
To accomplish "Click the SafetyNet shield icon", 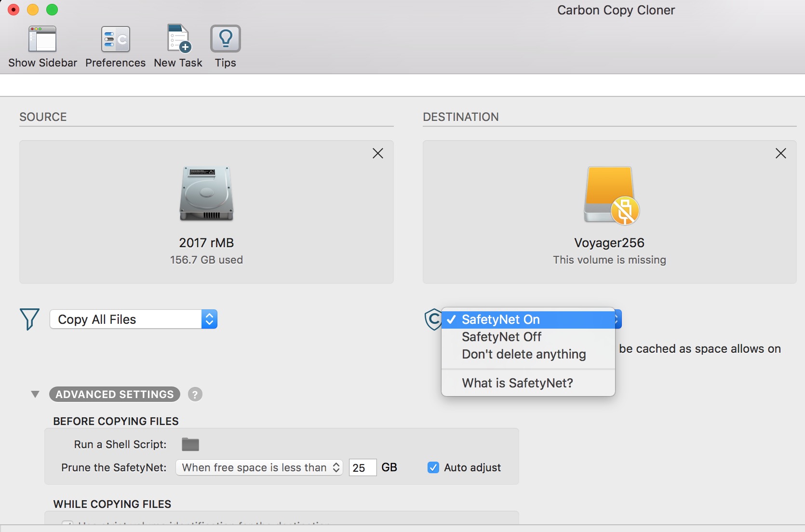I will click(x=433, y=319).
